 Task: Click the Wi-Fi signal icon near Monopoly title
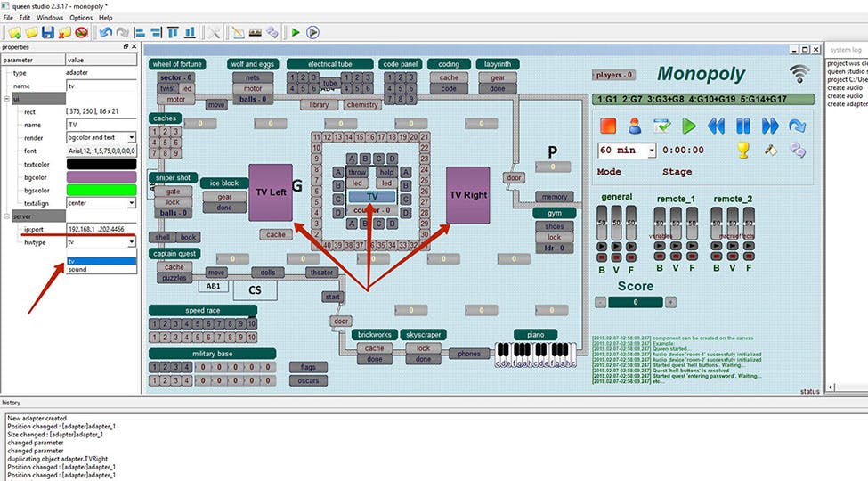coord(799,74)
